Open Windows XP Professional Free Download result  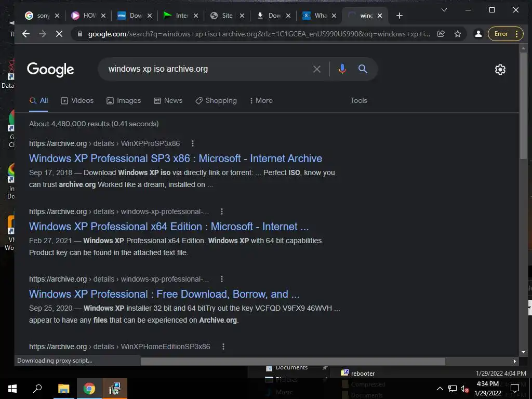coord(164,294)
